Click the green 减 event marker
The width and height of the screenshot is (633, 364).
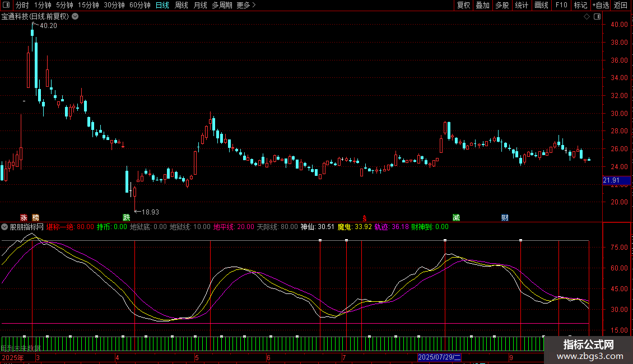pos(457,217)
